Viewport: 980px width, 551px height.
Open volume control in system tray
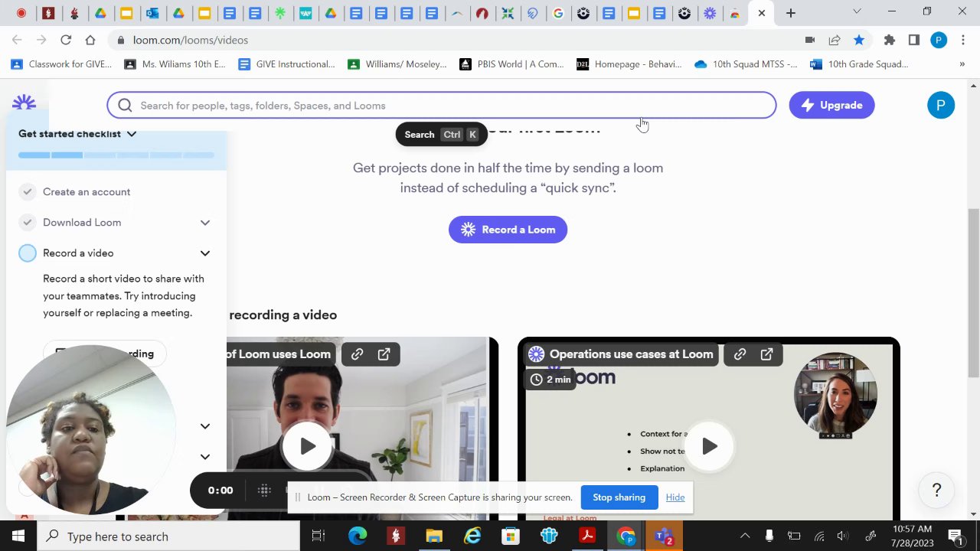point(843,536)
